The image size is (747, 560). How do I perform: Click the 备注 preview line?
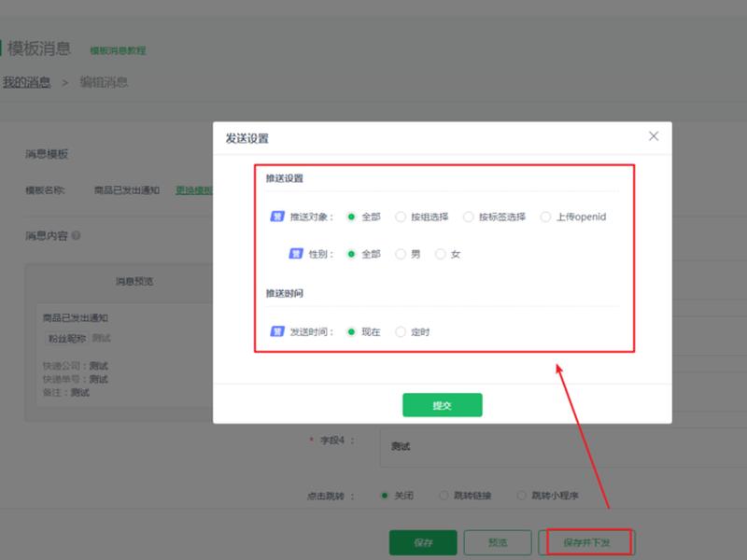pos(65,392)
